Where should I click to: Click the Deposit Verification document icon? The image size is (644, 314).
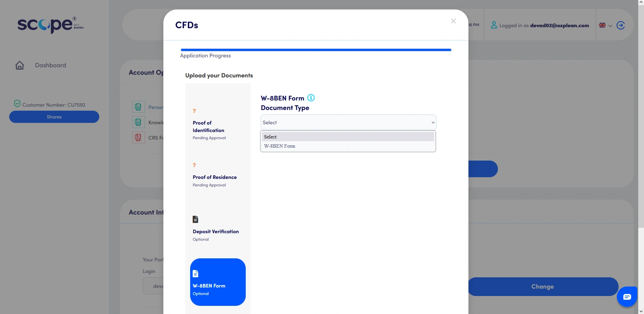195,219
